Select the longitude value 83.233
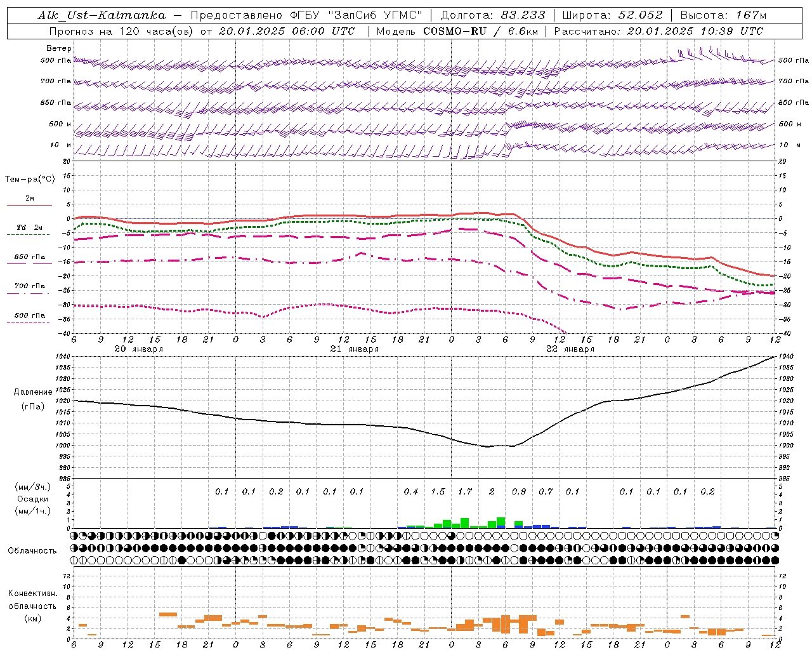Viewport: 812px width, 650px height. [x=522, y=15]
